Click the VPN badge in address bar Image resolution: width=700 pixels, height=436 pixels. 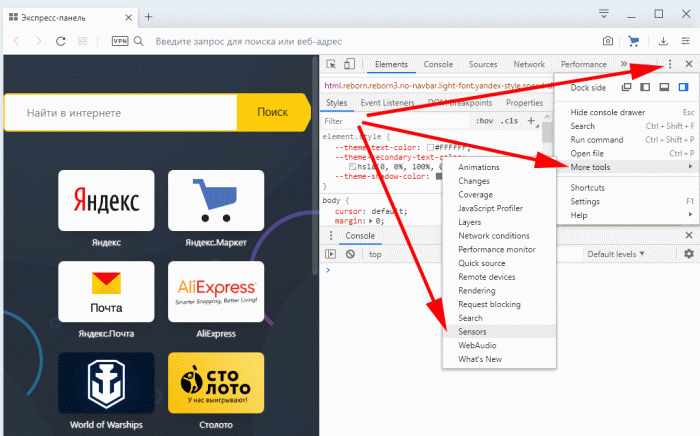[x=120, y=41]
